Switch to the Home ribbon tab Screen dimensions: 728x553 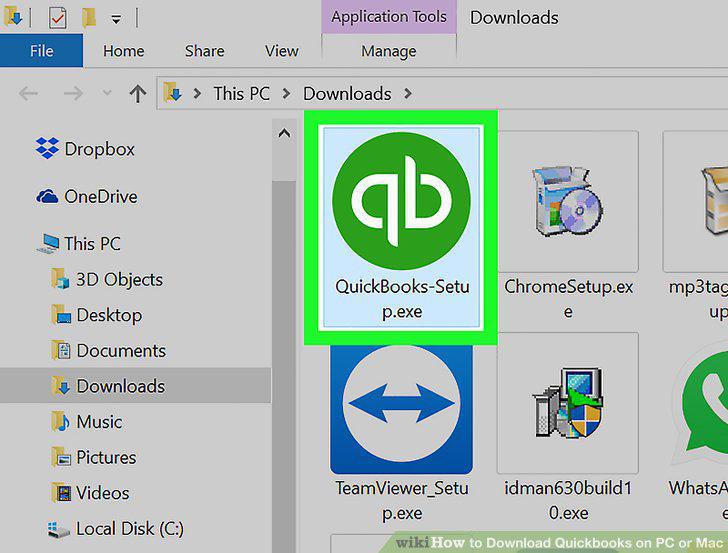tap(124, 51)
